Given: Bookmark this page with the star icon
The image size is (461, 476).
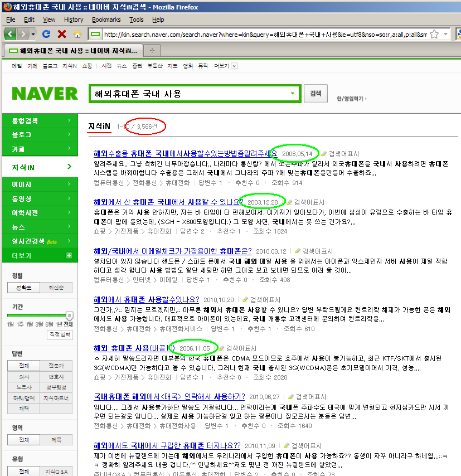Looking at the screenshot, I should (x=435, y=35).
